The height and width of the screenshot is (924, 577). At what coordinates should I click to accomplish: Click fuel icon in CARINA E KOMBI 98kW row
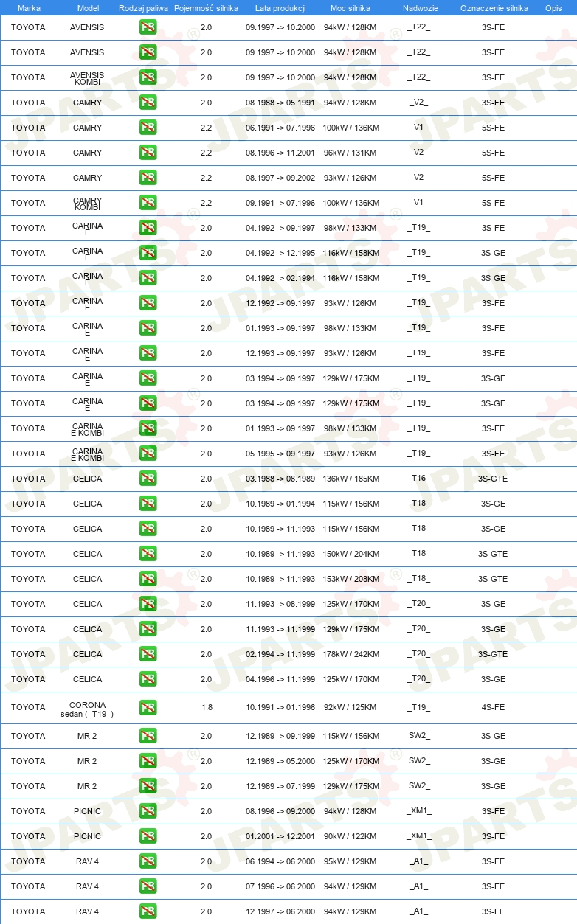click(x=148, y=428)
